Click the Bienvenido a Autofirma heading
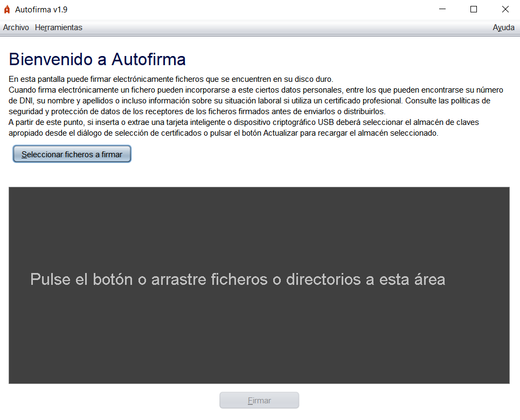 pyautogui.click(x=97, y=59)
